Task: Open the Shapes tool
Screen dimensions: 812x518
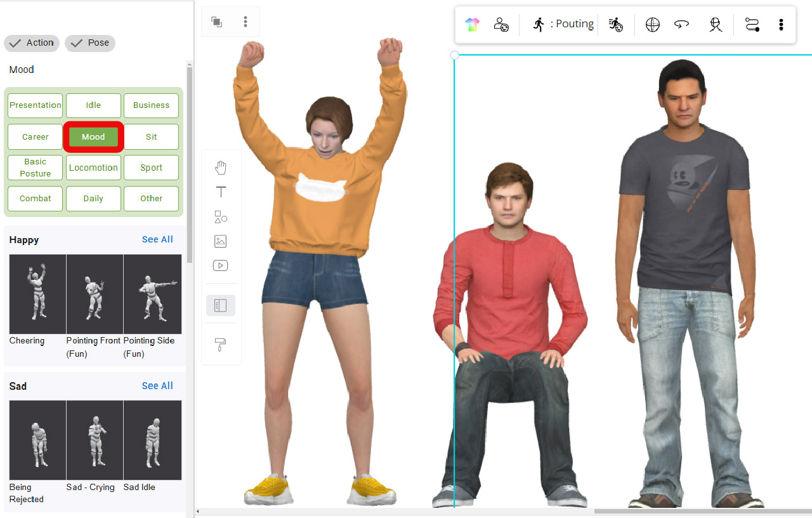Action: pyautogui.click(x=221, y=216)
